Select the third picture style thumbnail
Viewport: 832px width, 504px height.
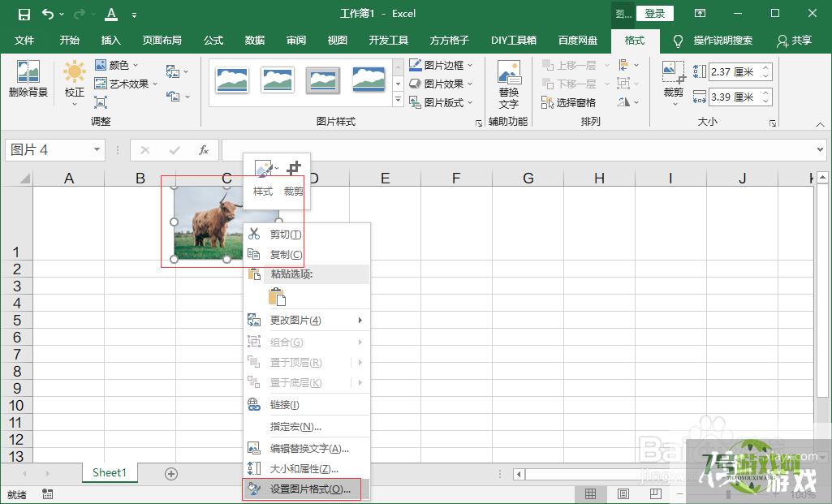click(x=322, y=80)
